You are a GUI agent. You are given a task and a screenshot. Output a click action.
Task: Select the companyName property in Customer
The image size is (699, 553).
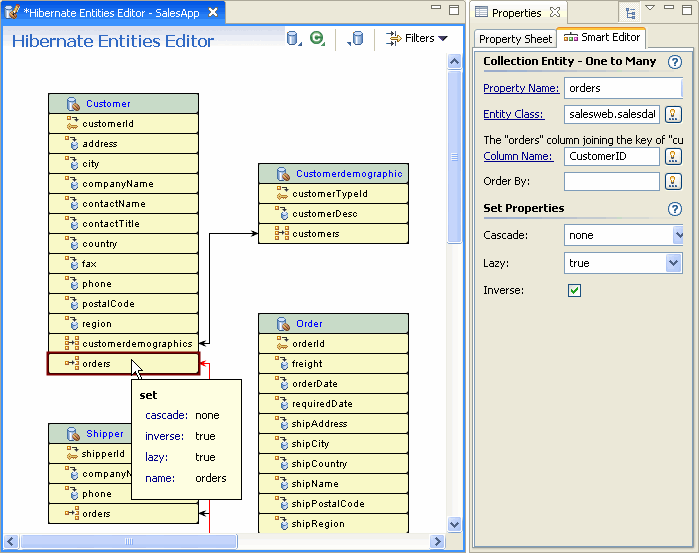point(123,184)
